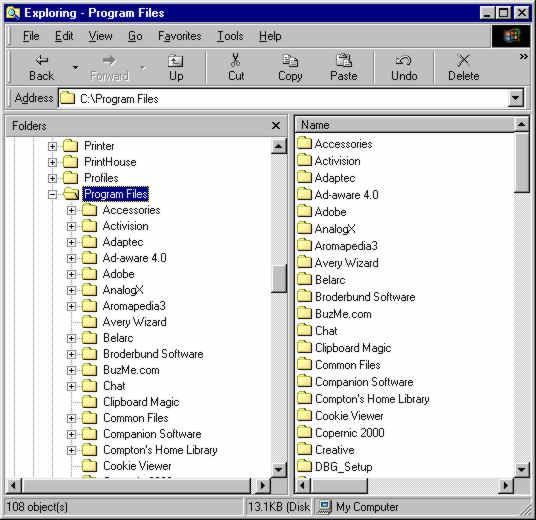Viewport: 536px width, 520px height.
Task: Cut the selected item
Action: [236, 68]
